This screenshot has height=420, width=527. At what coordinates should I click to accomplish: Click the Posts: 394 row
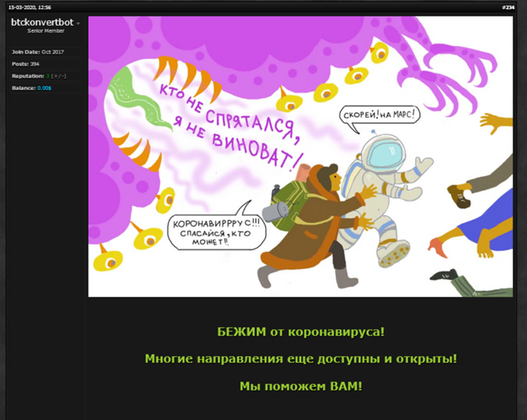click(46, 64)
